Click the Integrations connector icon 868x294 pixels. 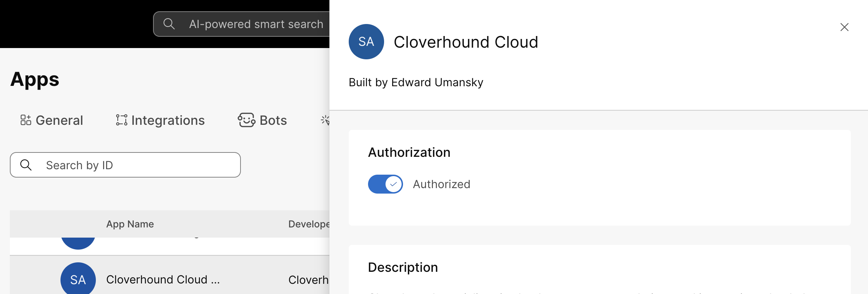(x=121, y=120)
